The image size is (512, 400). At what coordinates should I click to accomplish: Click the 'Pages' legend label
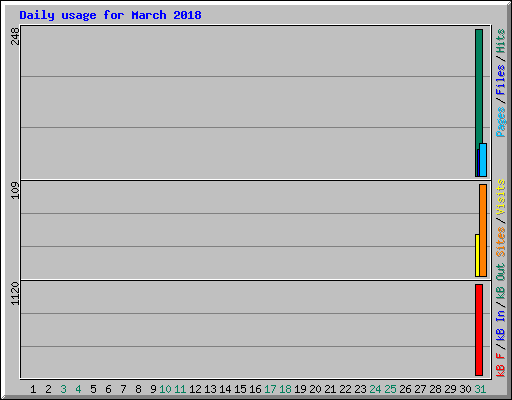pos(501,122)
